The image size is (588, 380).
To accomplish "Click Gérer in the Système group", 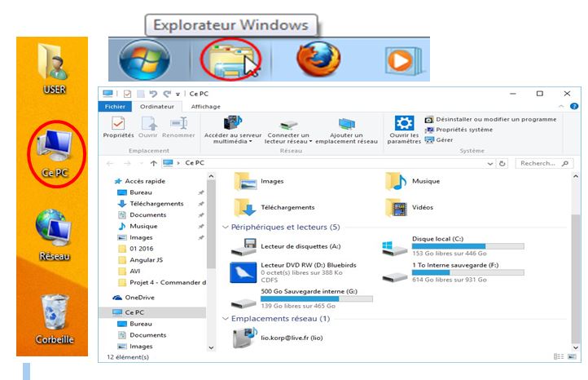I will point(439,140).
